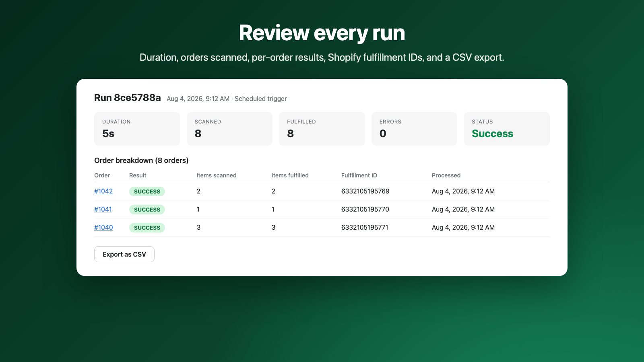Click the Order breakdown (8 orders) heading
644x362 pixels.
click(x=141, y=160)
